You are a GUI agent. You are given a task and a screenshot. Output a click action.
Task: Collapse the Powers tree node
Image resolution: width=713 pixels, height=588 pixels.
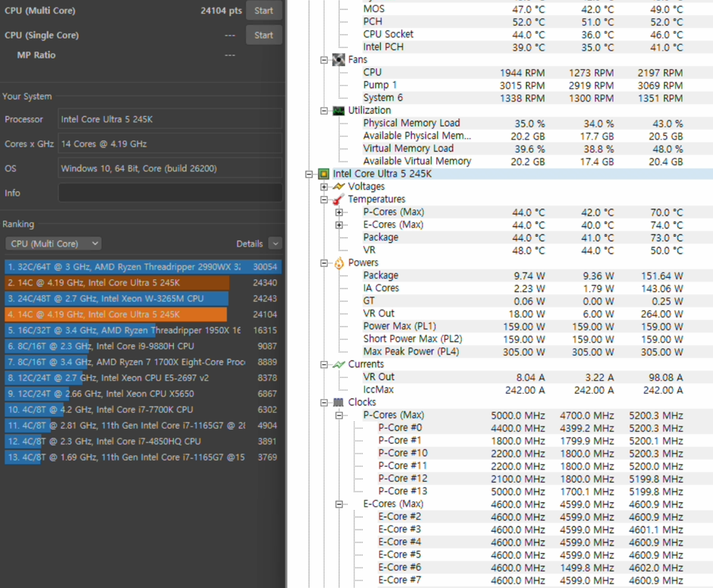[324, 263]
